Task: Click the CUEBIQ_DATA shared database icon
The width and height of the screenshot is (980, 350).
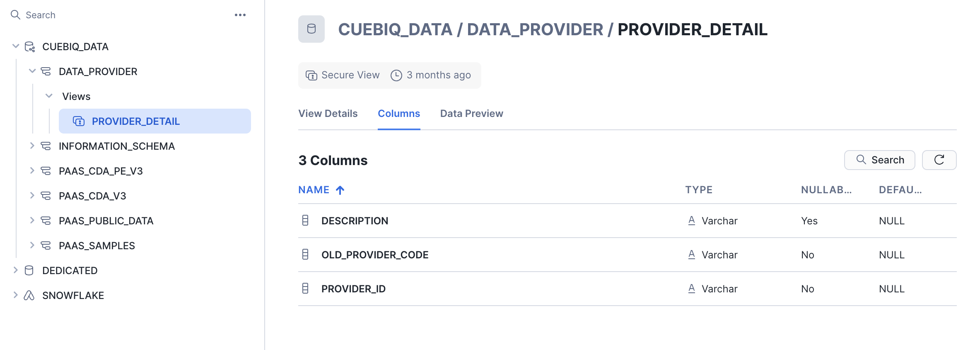Action: click(x=30, y=47)
